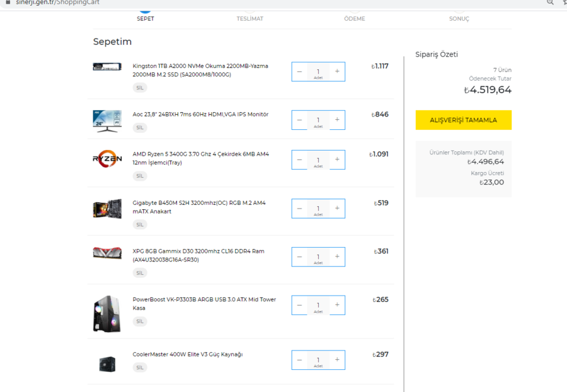Viewport: 567px width, 392px height.
Task: Open Gigabyte B450M S2H product link
Action: coord(199,207)
